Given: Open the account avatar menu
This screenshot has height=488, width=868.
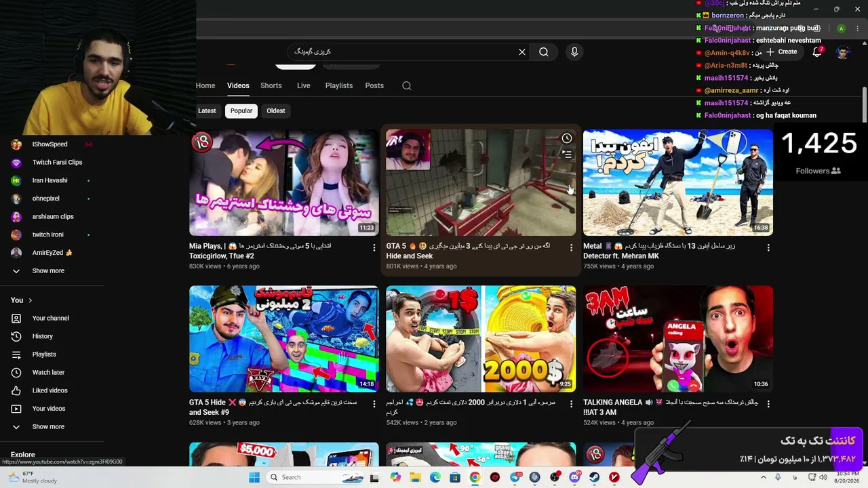Looking at the screenshot, I should tap(843, 52).
